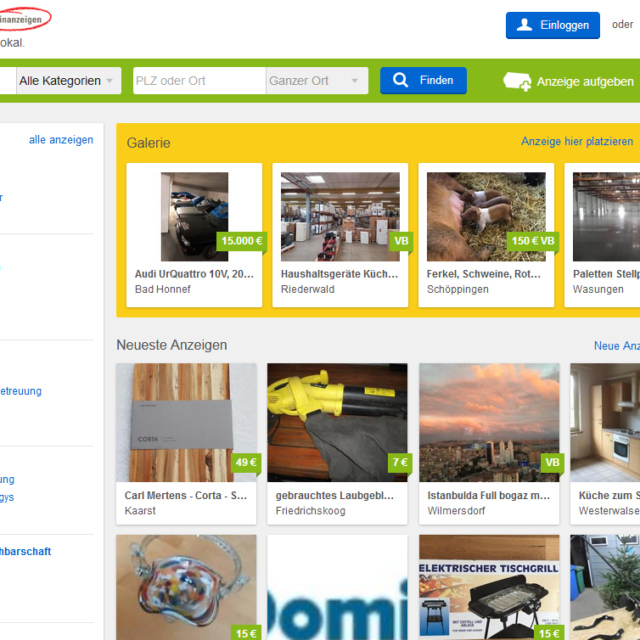Viewport: 640px width, 640px height.
Task: Open the Istanbul skyline listing image
Action: point(489,422)
